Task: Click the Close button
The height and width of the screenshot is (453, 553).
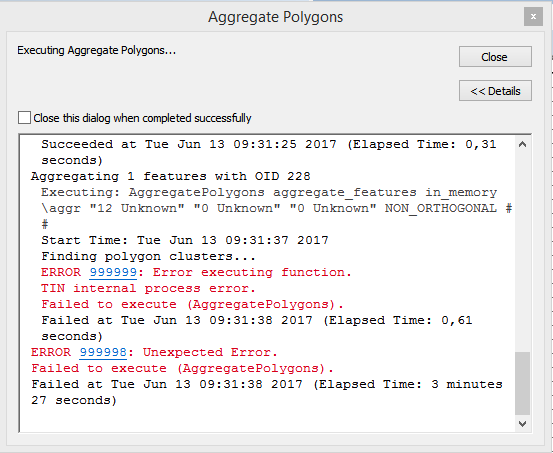Action: coord(495,56)
